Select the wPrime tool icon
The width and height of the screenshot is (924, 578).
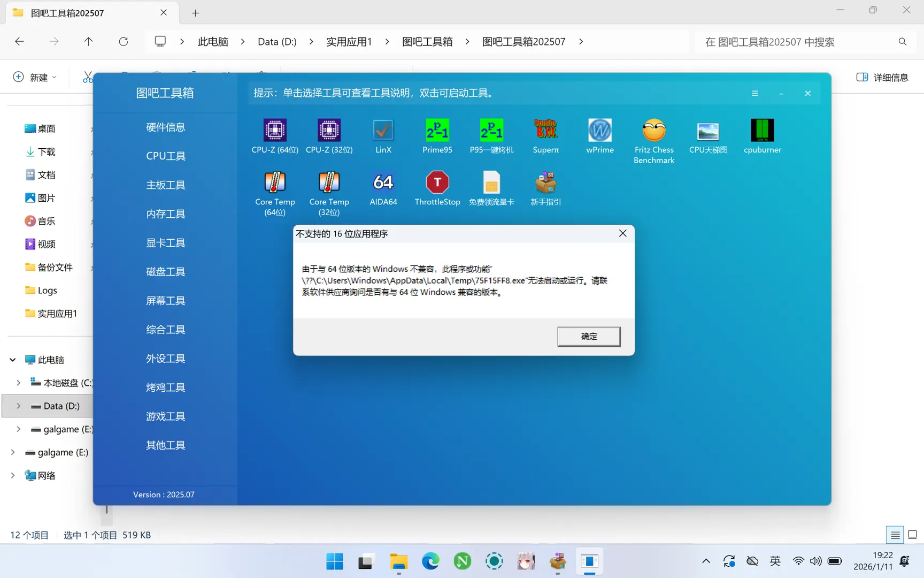[600, 130]
